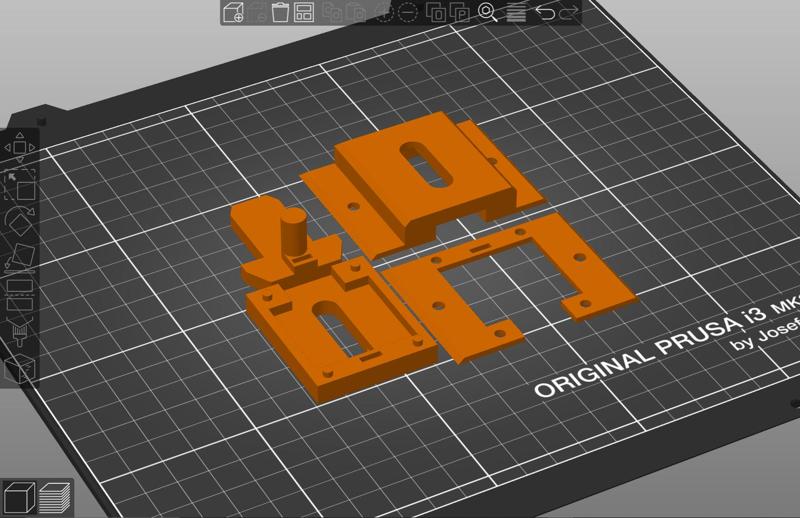
Task: Click the Add instance plus-circle icon
Action: pyautogui.click(x=384, y=13)
